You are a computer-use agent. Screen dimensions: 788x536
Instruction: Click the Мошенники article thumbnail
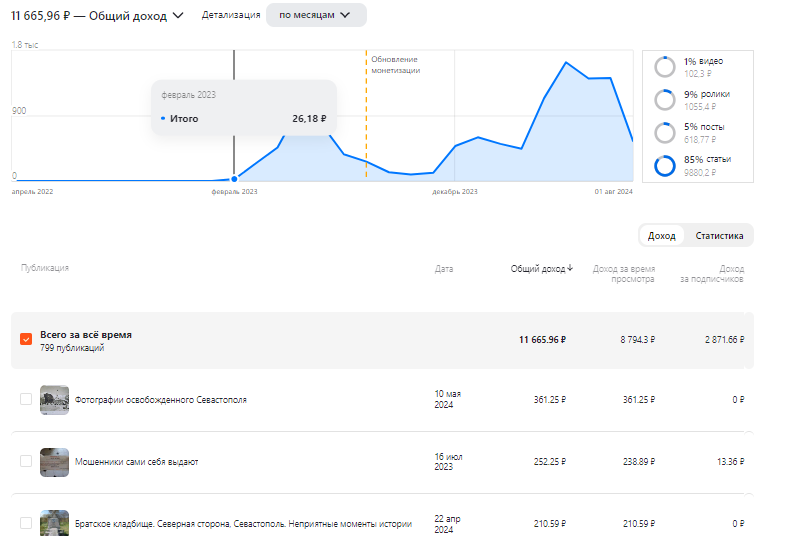click(54, 462)
